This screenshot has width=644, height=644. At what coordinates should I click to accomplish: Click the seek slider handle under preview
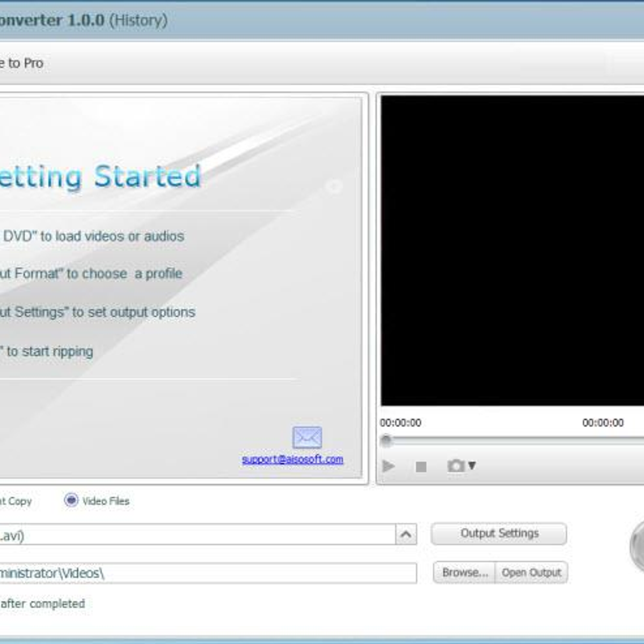coord(385,441)
